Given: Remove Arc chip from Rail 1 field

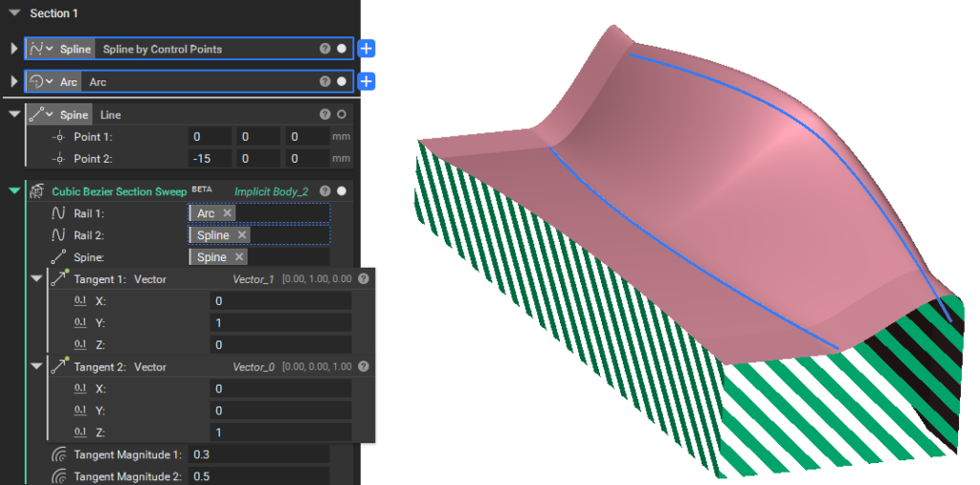Looking at the screenshot, I should tap(227, 213).
